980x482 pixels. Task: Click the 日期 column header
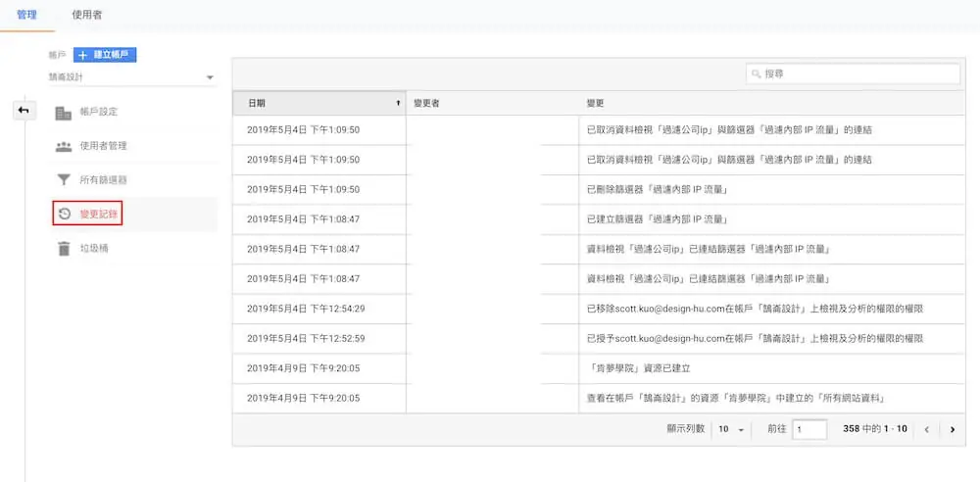click(x=318, y=103)
